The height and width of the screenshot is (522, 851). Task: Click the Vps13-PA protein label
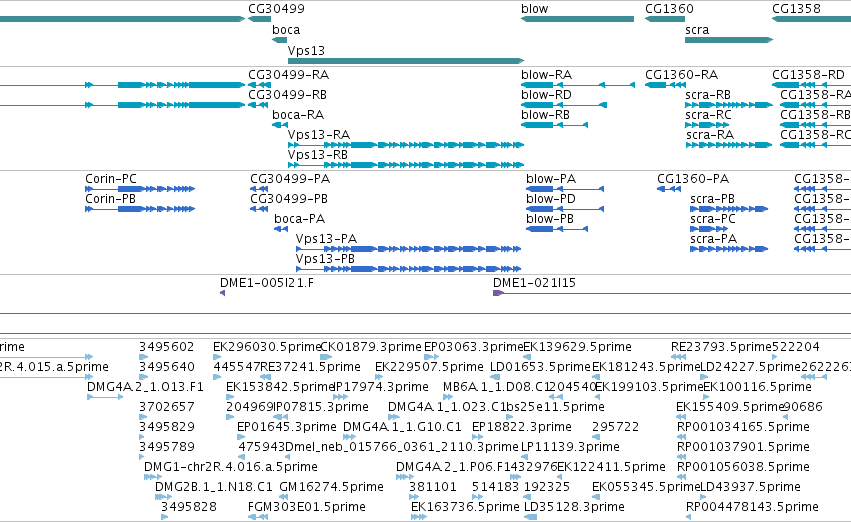coord(326,239)
